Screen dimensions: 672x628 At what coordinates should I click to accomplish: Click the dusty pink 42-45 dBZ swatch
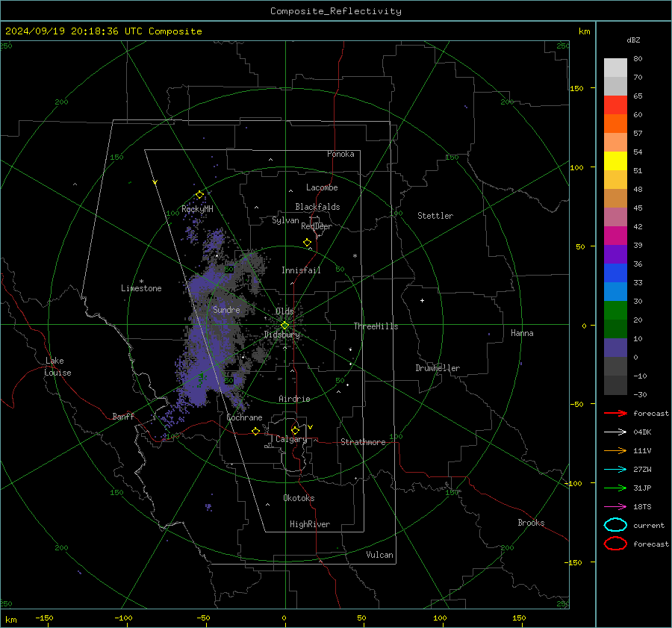[x=615, y=217]
